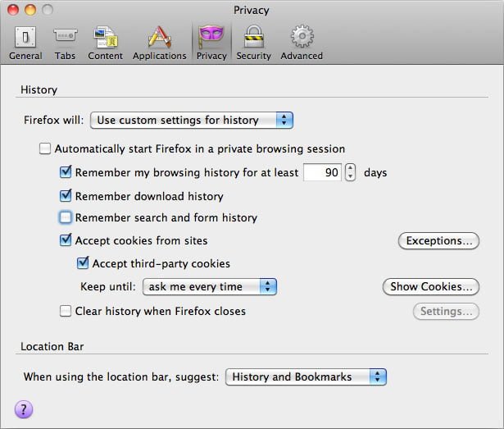Open location bar suggestion dropdown

(305, 377)
